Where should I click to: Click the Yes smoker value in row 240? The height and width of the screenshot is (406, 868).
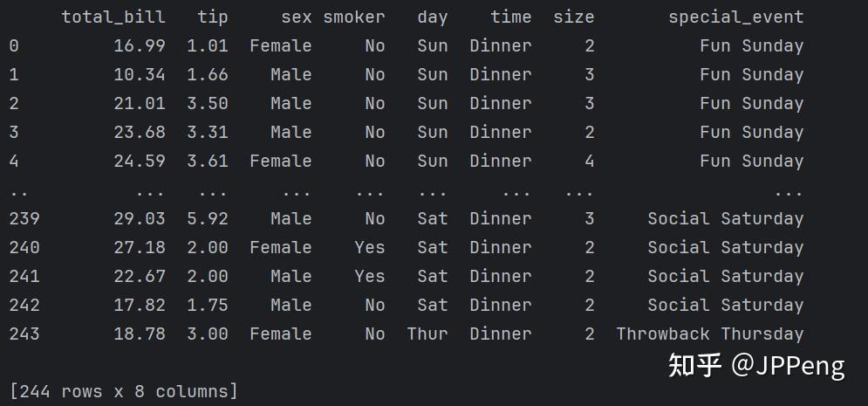click(370, 248)
